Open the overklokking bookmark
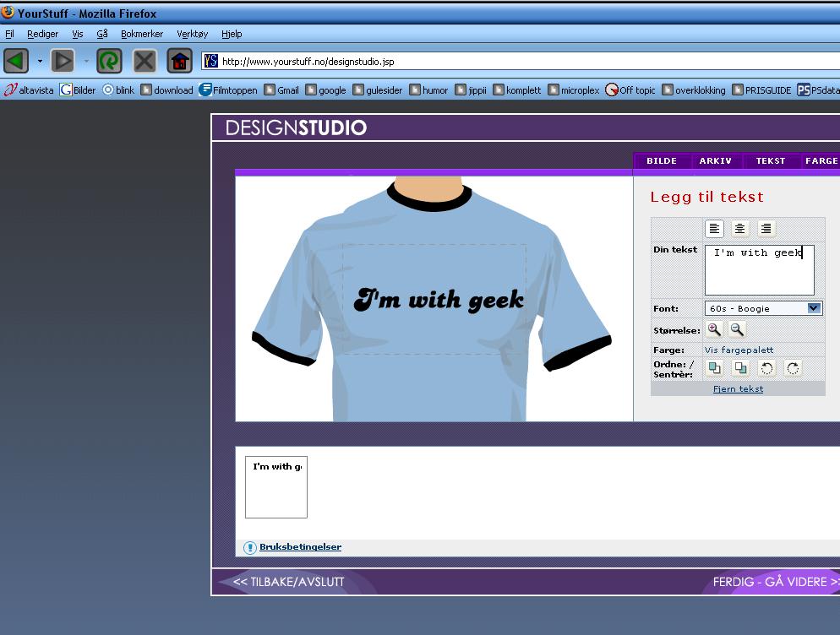 694,90
